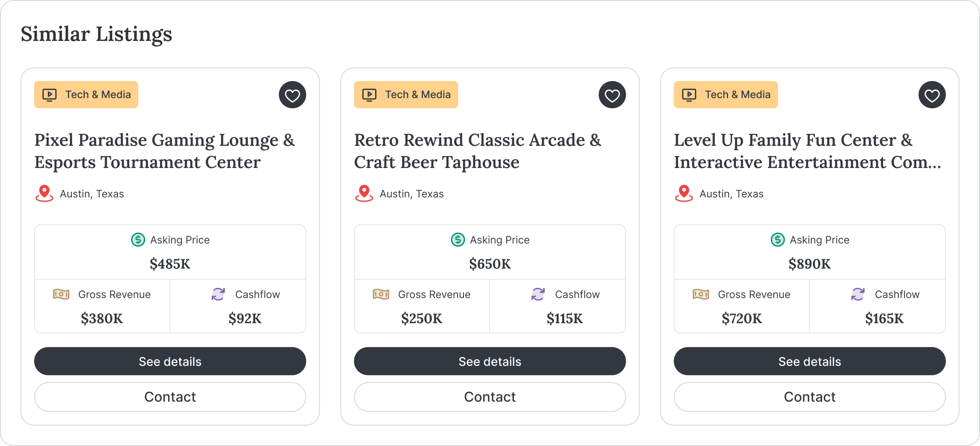View details of Level Up Family Fun Center

[810, 361]
